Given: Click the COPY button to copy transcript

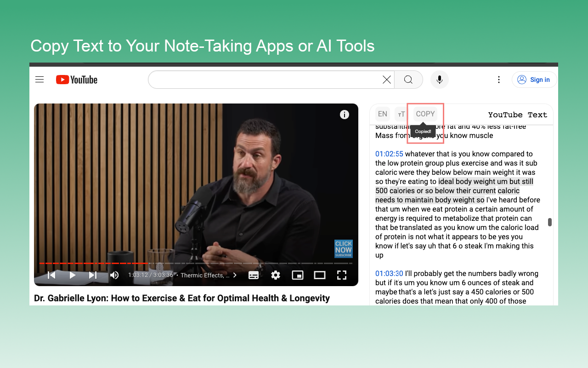Looking at the screenshot, I should click(424, 114).
